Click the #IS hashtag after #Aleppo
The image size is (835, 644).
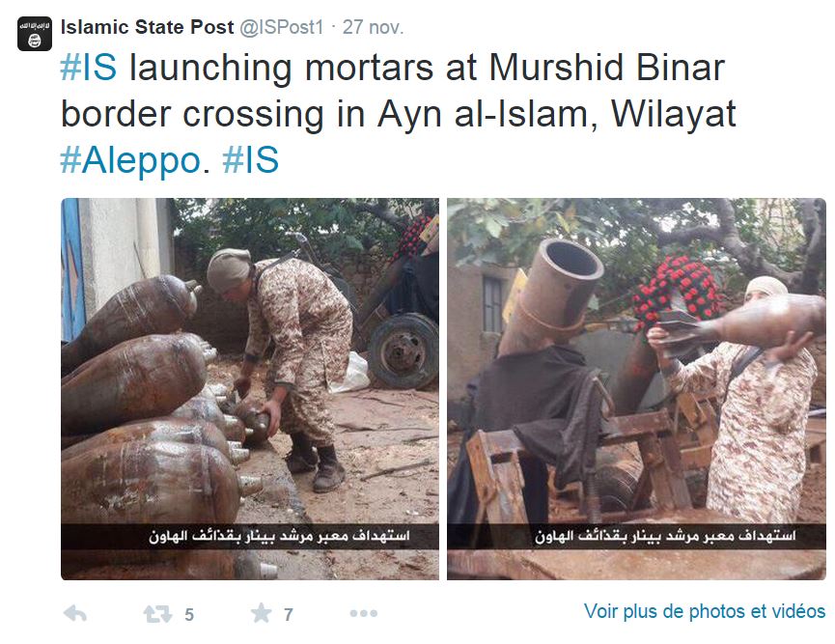tap(250, 160)
